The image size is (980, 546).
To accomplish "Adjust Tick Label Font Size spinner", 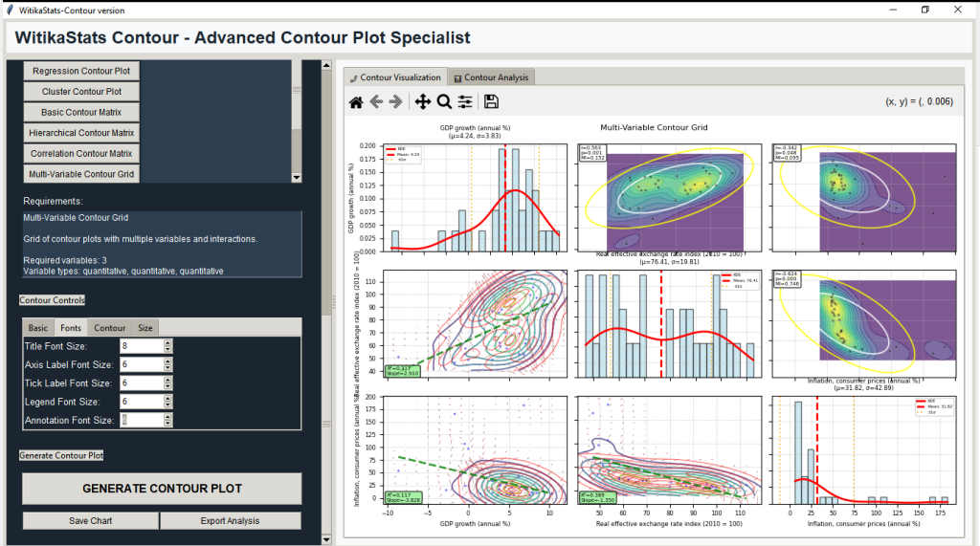I will point(167,383).
